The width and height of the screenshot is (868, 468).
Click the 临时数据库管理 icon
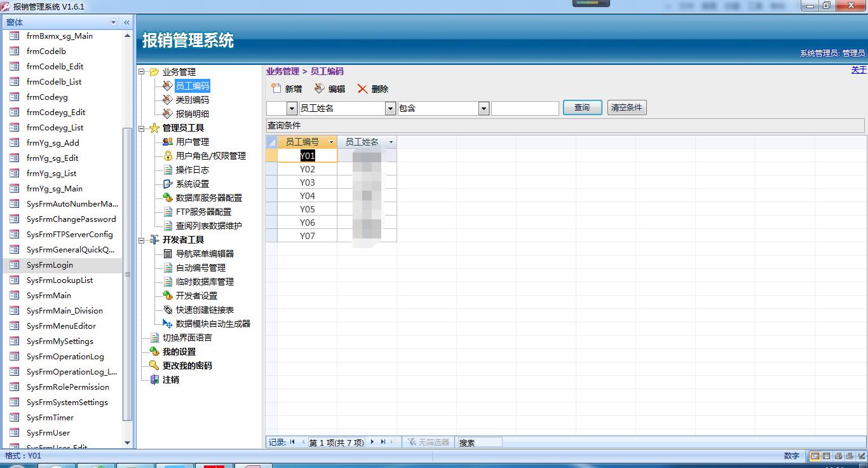point(168,282)
